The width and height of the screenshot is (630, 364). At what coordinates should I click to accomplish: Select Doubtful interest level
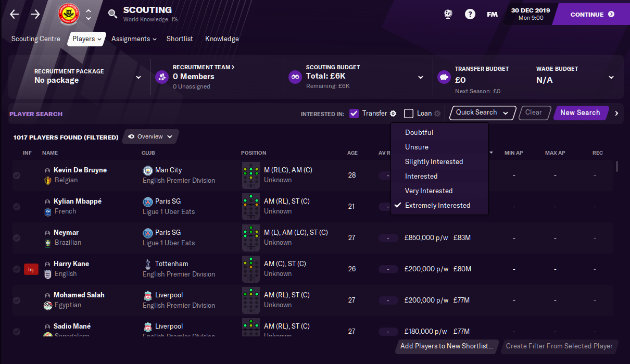coord(440,132)
